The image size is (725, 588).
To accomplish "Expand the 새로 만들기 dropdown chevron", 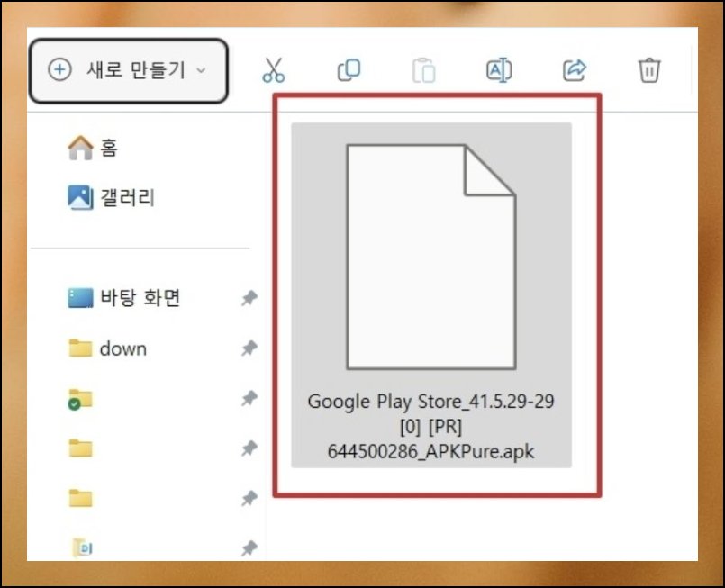I will [x=201, y=71].
